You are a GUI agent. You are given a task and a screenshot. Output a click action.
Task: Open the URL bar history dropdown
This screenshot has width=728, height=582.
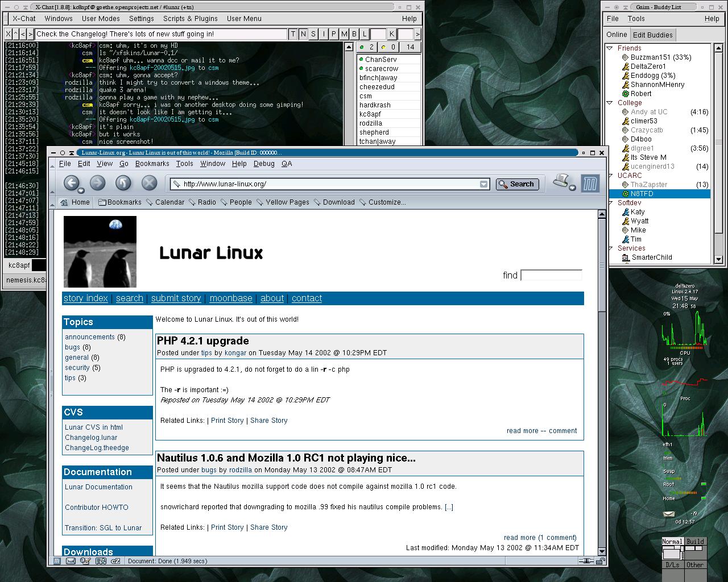pos(483,184)
